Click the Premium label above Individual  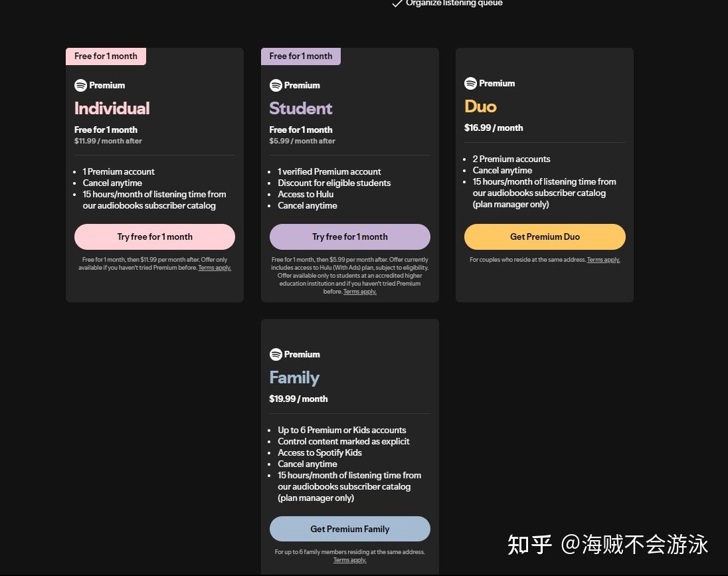tap(106, 85)
